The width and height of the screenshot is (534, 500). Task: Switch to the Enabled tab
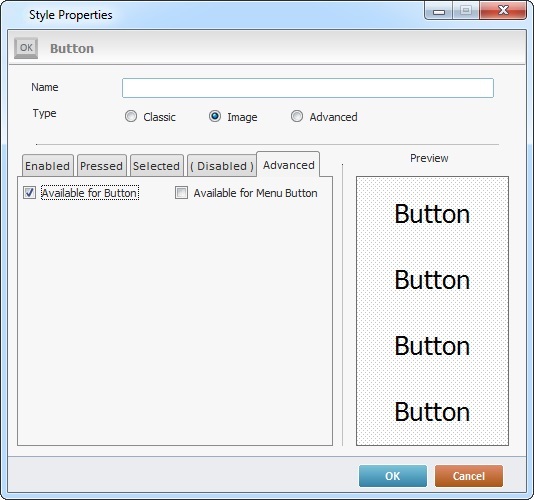click(47, 166)
